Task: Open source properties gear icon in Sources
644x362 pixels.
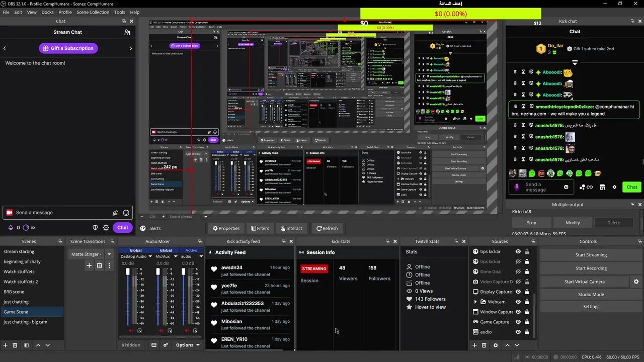Action: (496, 345)
